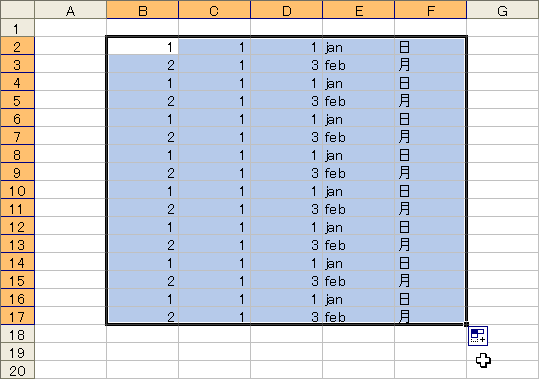Select column D header
539x379 pixels.
click(x=287, y=10)
